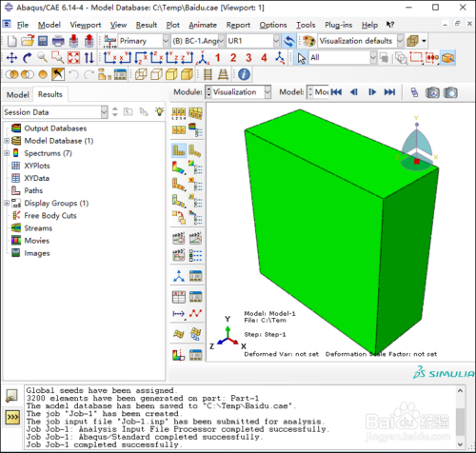Click the Create XY Data icon
The height and width of the screenshot is (453, 476).
coord(178,297)
